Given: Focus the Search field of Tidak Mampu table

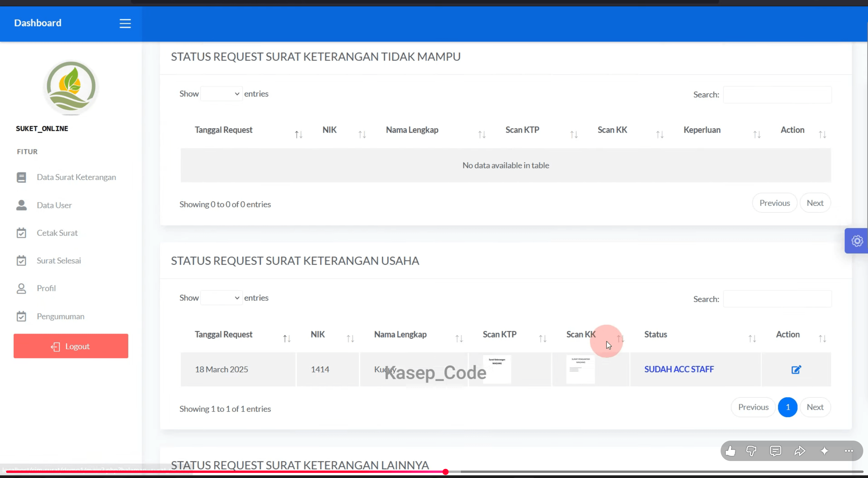Looking at the screenshot, I should tap(777, 95).
